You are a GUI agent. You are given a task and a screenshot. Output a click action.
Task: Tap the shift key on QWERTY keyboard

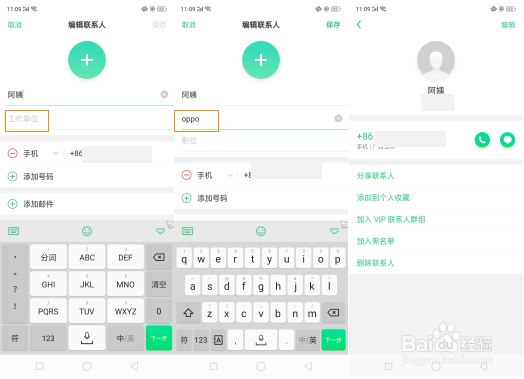pyautogui.click(x=188, y=313)
